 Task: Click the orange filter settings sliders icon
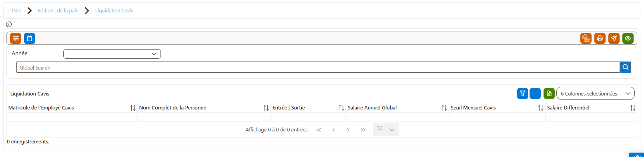tap(16, 38)
